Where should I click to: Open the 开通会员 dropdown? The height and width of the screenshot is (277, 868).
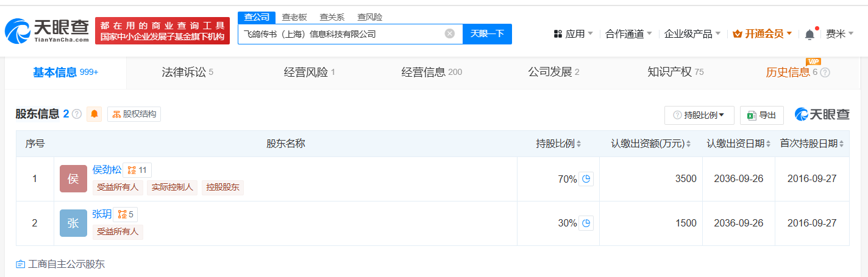point(763,34)
